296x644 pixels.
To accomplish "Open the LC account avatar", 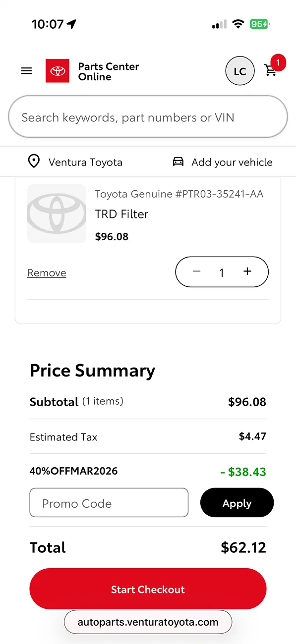I will point(240,71).
